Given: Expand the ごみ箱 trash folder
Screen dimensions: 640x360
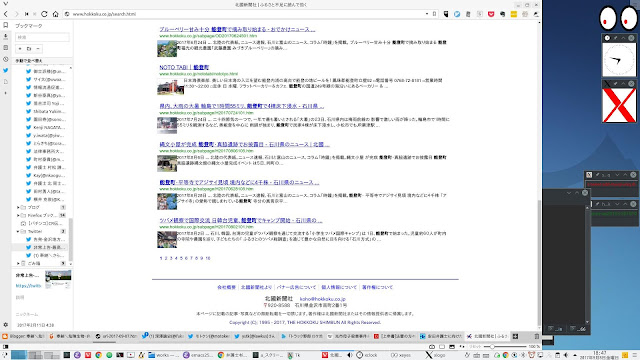Looking at the screenshot, I should 18,263.
